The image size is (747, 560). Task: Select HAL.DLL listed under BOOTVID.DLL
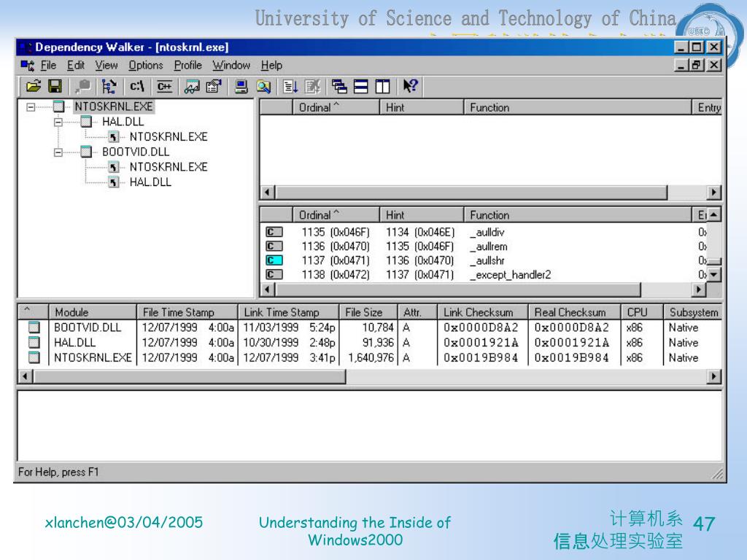point(150,182)
